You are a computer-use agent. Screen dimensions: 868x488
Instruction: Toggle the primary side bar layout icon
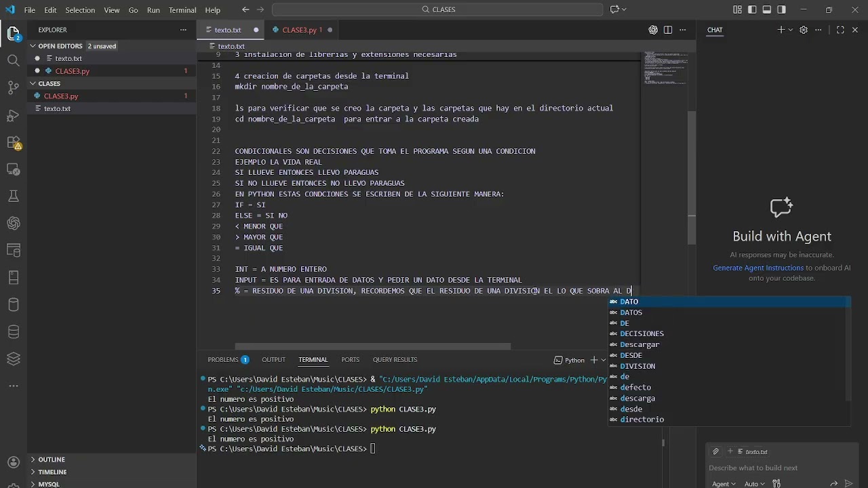point(752,10)
